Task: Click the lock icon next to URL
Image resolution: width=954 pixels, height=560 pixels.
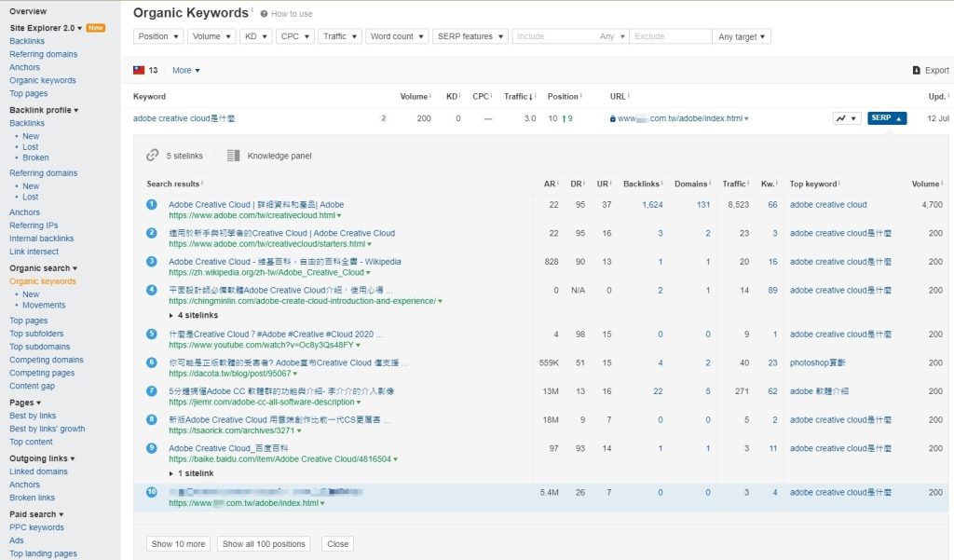Action: point(613,118)
